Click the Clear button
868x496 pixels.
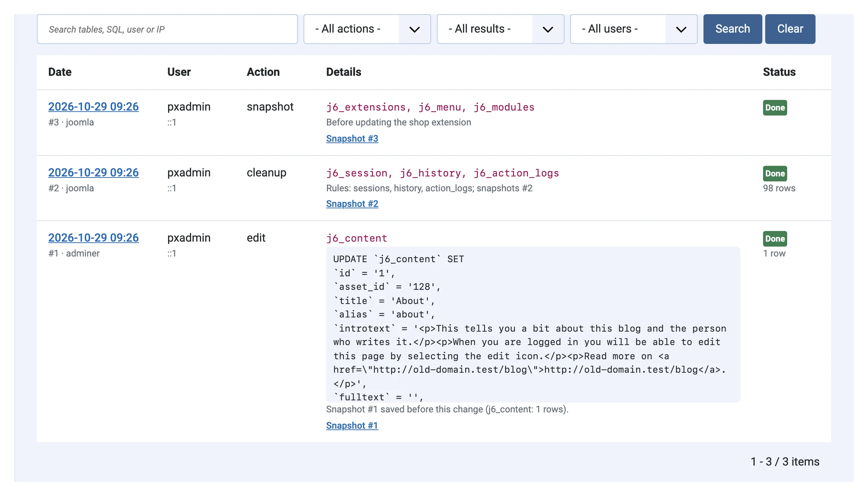790,29
